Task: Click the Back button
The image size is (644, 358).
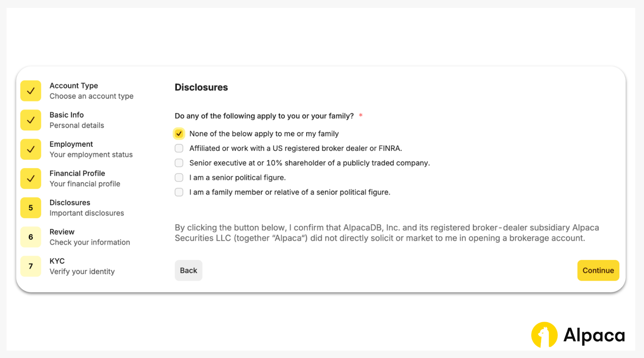Action: [x=188, y=271]
